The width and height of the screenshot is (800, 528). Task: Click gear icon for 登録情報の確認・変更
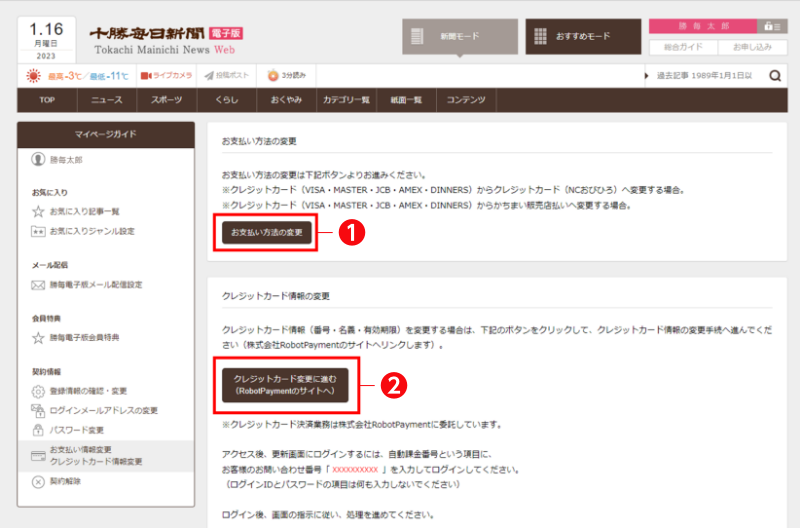(x=38, y=391)
